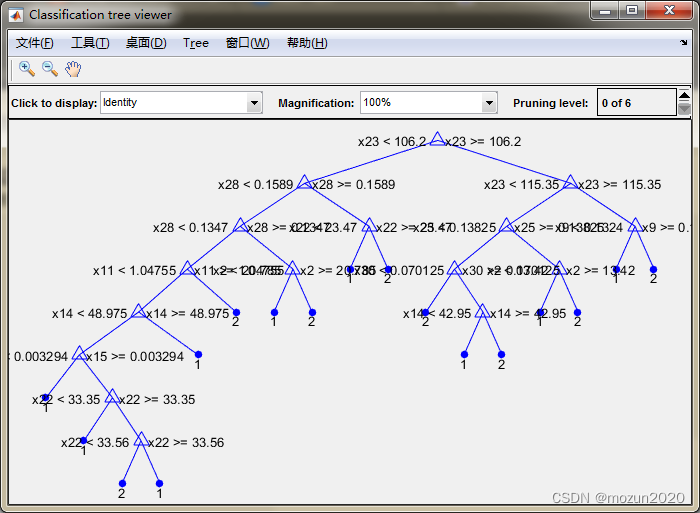
Task: Click leaf 2 under x14 < 42.95 node
Action: pos(501,355)
